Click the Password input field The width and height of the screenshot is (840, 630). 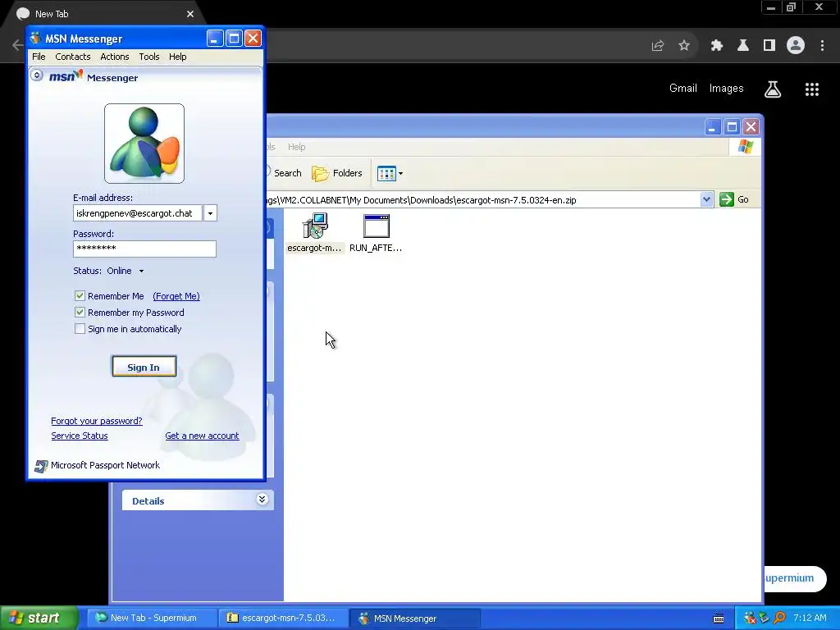coord(144,249)
